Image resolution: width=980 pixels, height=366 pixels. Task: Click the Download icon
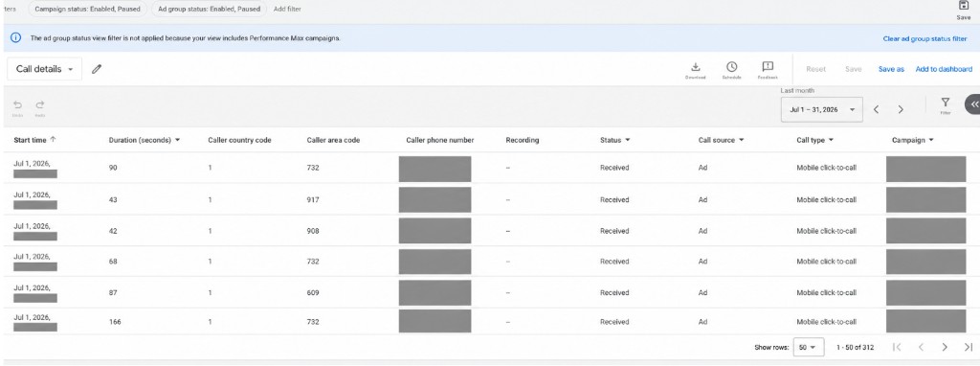coord(695,67)
